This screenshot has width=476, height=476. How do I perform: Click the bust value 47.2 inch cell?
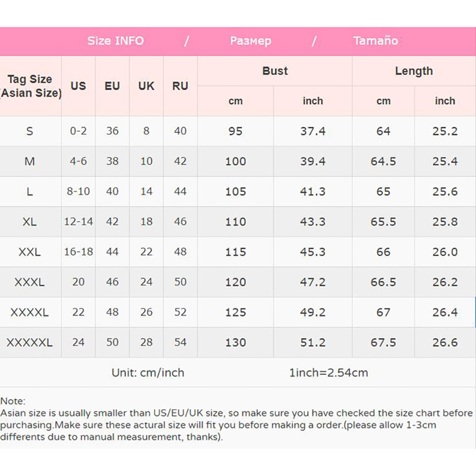[313, 282]
